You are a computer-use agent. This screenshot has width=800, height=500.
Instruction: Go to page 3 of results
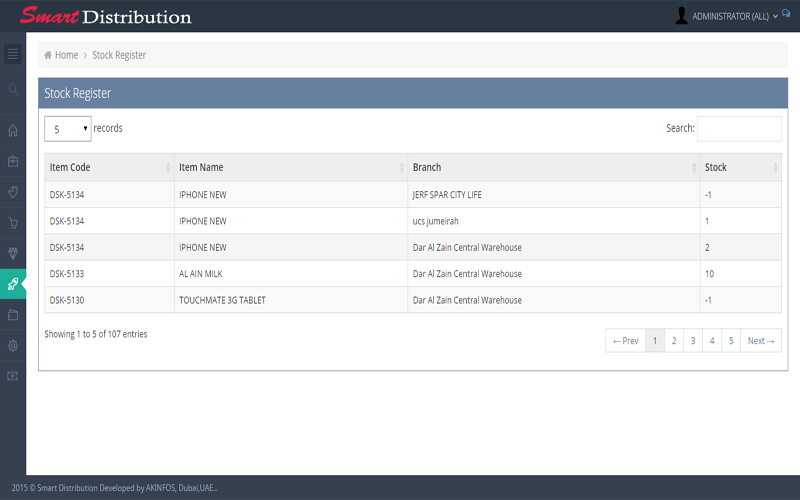(x=693, y=341)
